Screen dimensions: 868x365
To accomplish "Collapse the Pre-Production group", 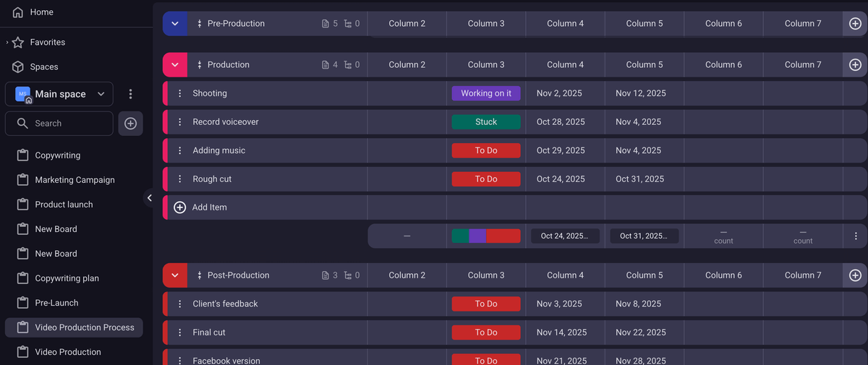I will point(175,24).
